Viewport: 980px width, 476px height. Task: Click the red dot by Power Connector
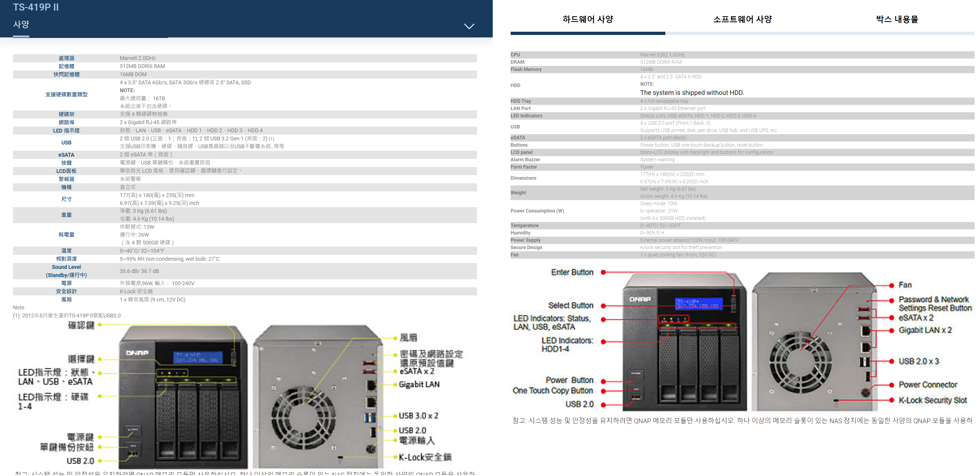click(891, 385)
